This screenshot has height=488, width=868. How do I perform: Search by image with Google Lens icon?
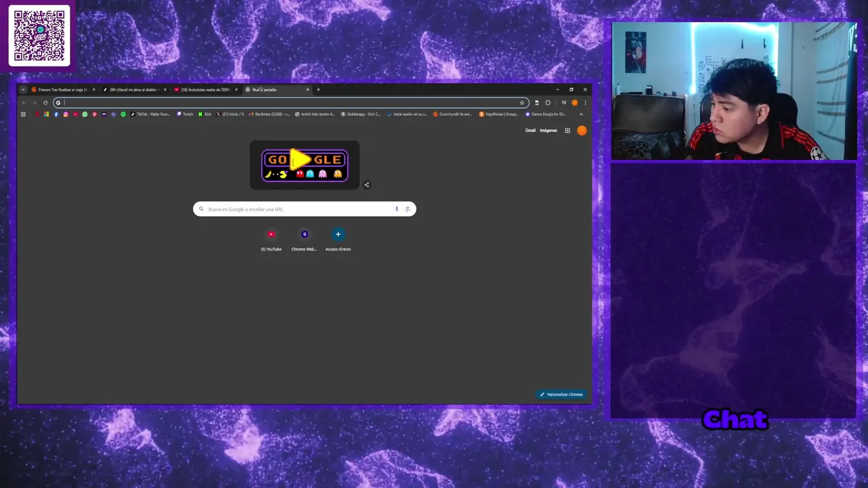click(x=408, y=209)
